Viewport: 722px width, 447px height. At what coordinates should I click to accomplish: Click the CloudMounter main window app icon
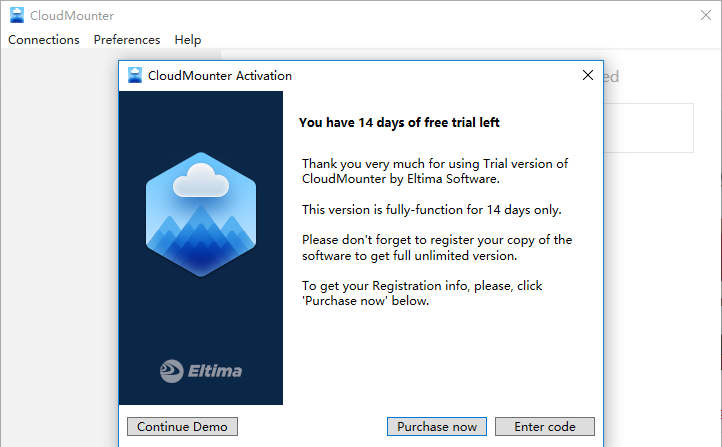16,15
